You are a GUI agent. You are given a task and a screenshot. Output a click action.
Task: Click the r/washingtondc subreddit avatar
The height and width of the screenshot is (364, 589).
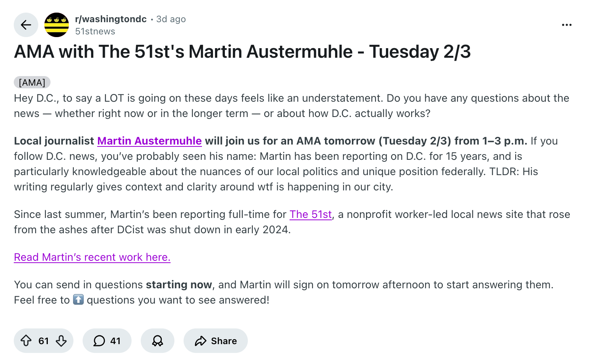(x=57, y=25)
